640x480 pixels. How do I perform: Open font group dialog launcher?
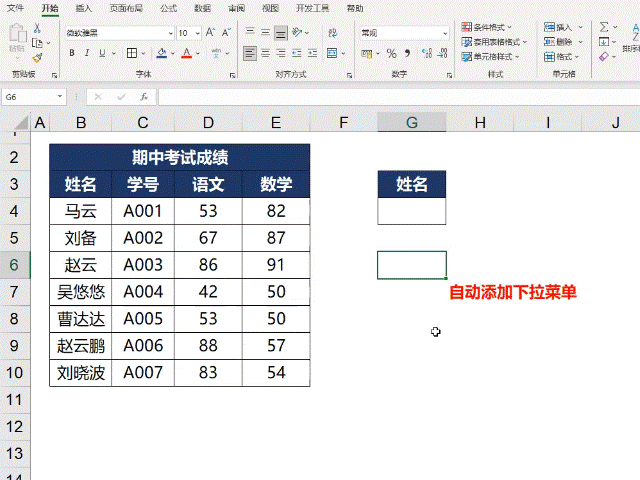coord(232,75)
